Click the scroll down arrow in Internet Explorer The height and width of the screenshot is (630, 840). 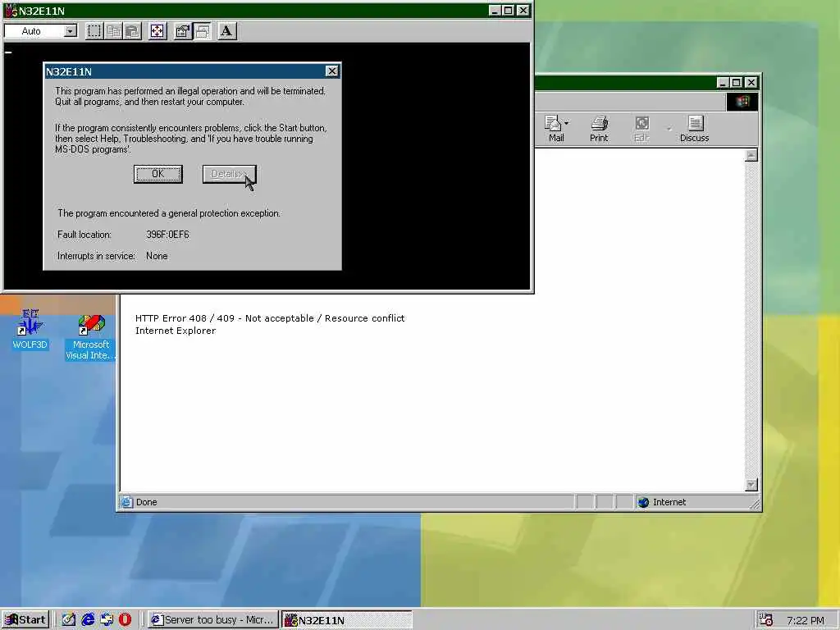[x=751, y=485]
